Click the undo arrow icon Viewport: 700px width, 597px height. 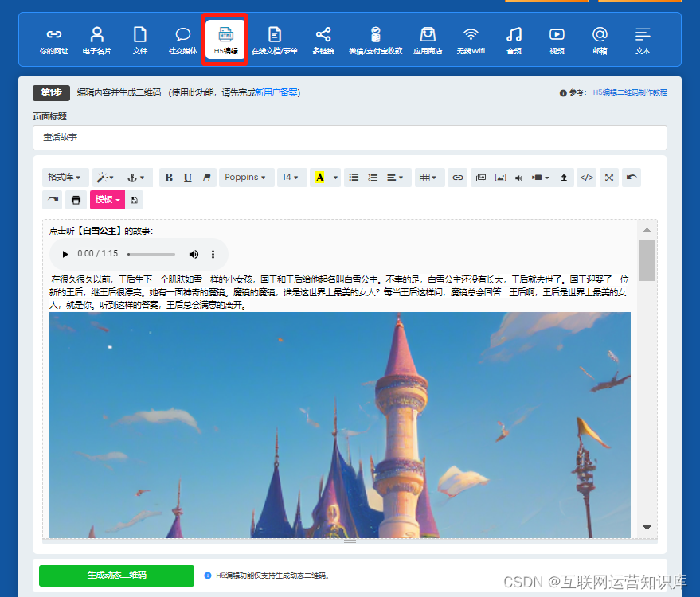[x=632, y=178]
